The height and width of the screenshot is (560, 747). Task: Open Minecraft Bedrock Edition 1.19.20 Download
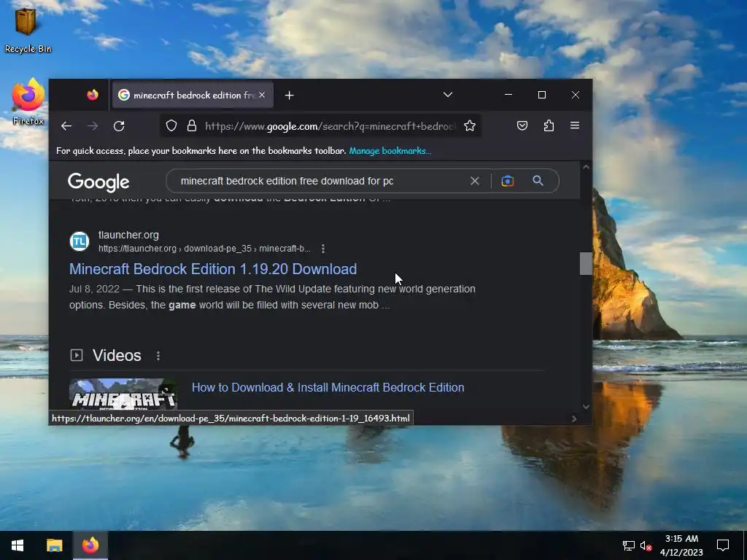[213, 269]
